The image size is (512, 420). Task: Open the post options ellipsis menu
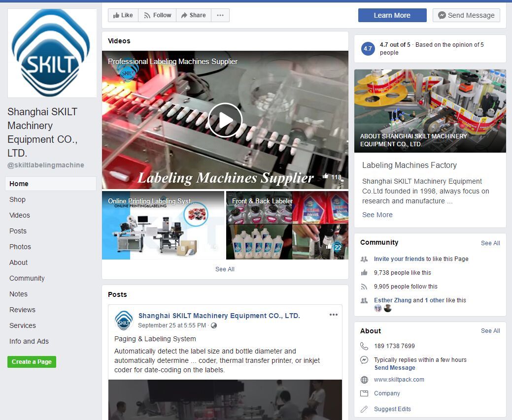[334, 315]
